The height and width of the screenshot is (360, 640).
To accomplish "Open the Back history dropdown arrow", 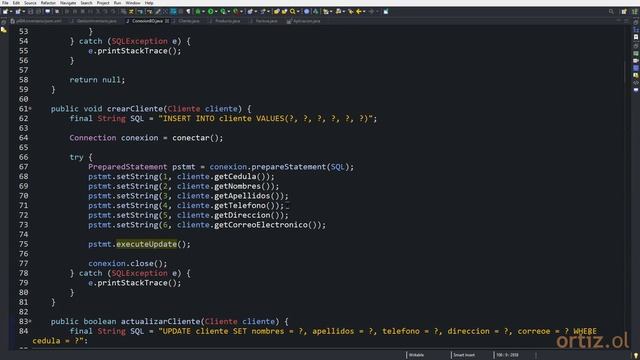I will click(x=364, y=11).
